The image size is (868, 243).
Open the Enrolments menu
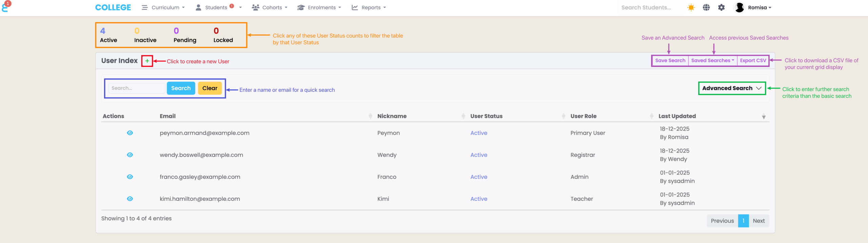tap(319, 7)
